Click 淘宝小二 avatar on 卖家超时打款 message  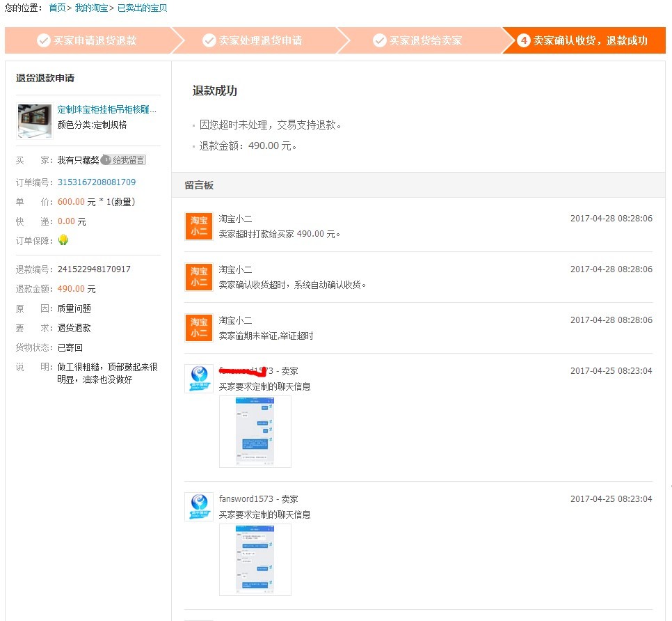pyautogui.click(x=199, y=226)
